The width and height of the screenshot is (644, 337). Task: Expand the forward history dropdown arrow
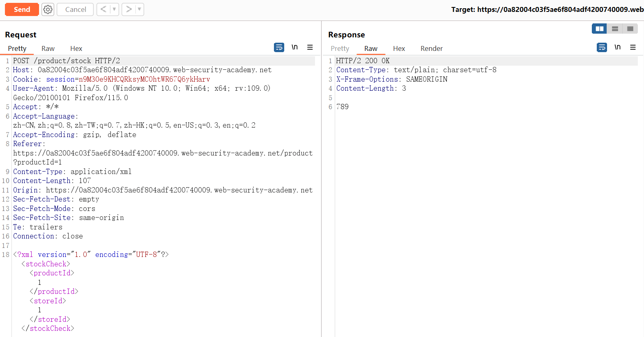[x=139, y=9]
